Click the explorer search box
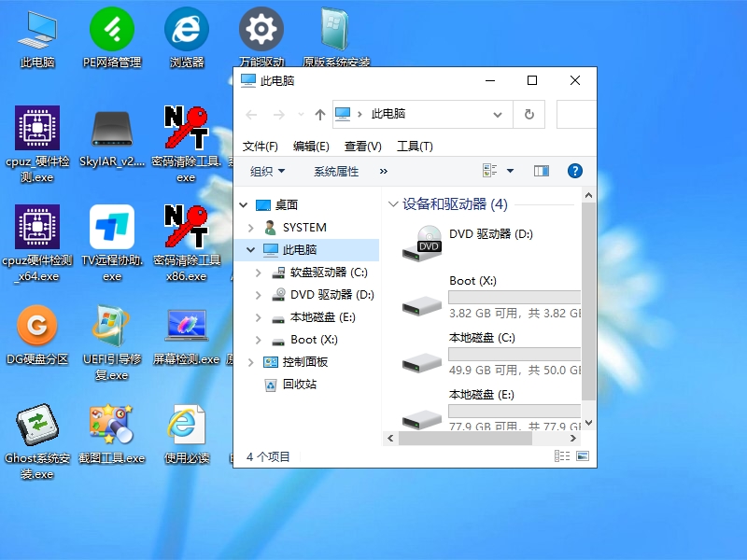The height and width of the screenshot is (560, 747). 576,114
